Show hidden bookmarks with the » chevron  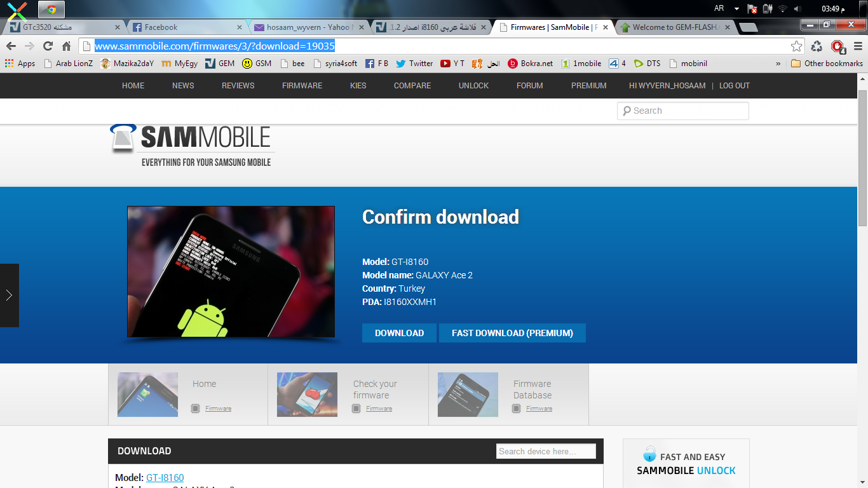point(778,64)
